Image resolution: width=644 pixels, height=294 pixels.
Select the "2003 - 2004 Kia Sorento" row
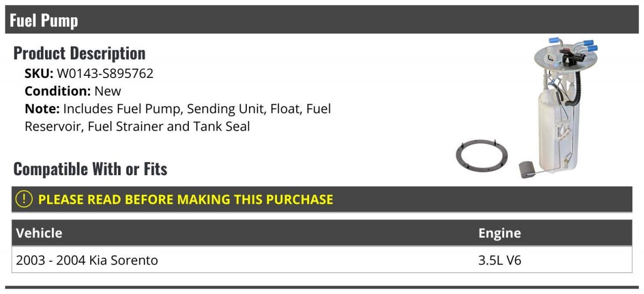87,261
